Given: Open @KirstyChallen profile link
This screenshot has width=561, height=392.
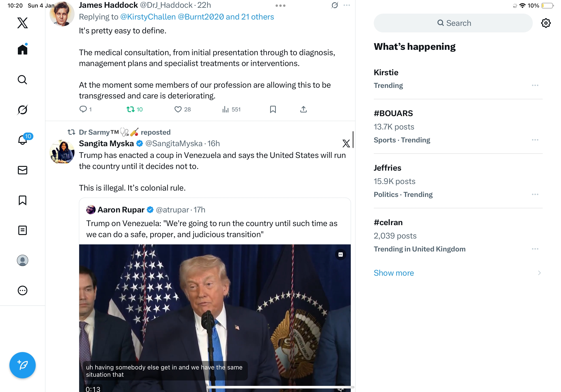Looking at the screenshot, I should pyautogui.click(x=148, y=17).
